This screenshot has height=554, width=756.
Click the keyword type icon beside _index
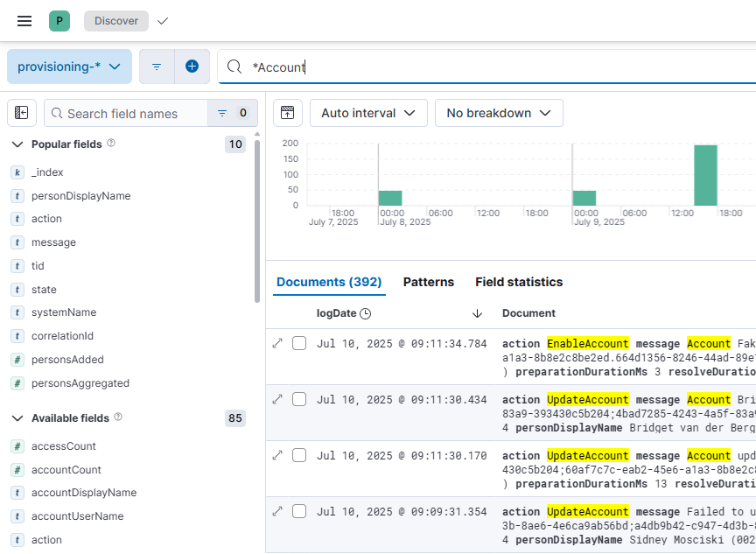(x=17, y=172)
